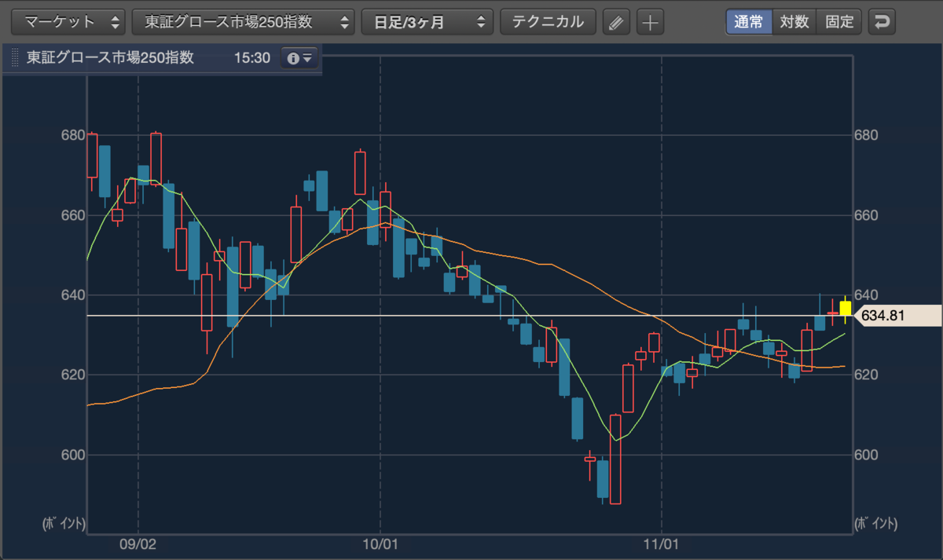943x560 pixels.
Task: Open the 東証グロース市場250指数 selector dropdown
Action: click(x=244, y=22)
